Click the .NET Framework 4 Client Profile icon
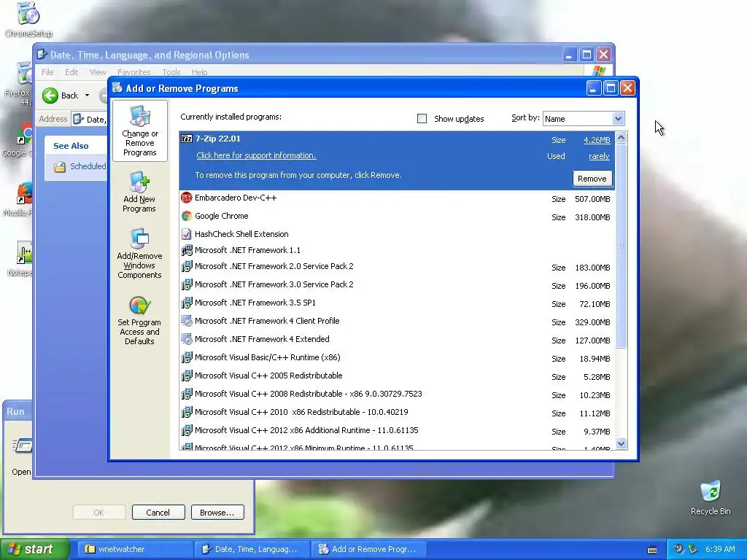The image size is (747, 560). click(187, 321)
